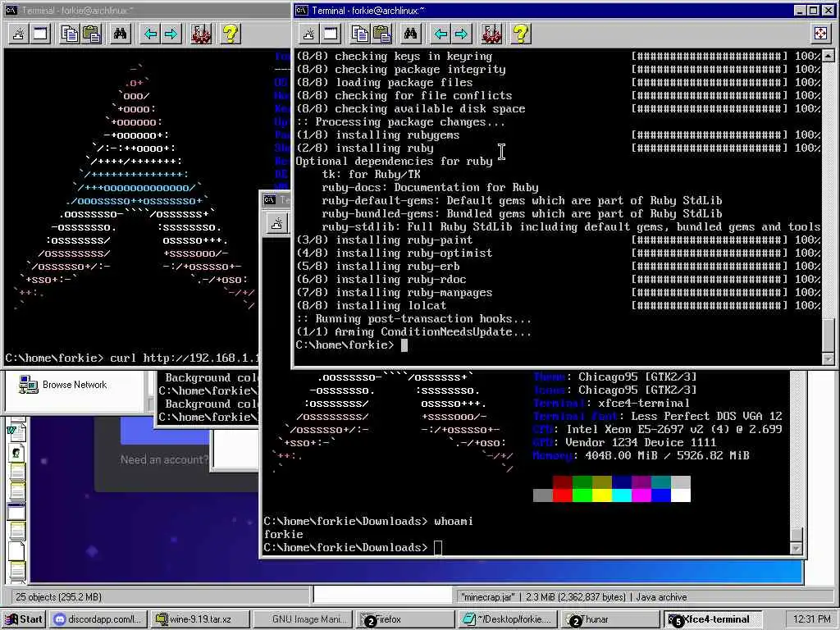Click scroll-down arrow of Downloads terminal
The image size is (840, 630).
pos(797,549)
